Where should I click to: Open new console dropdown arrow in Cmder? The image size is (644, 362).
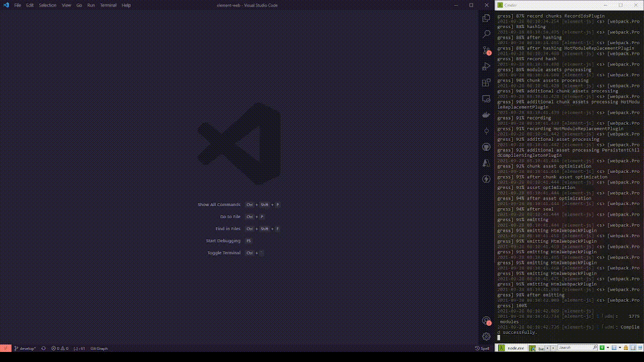(608, 348)
